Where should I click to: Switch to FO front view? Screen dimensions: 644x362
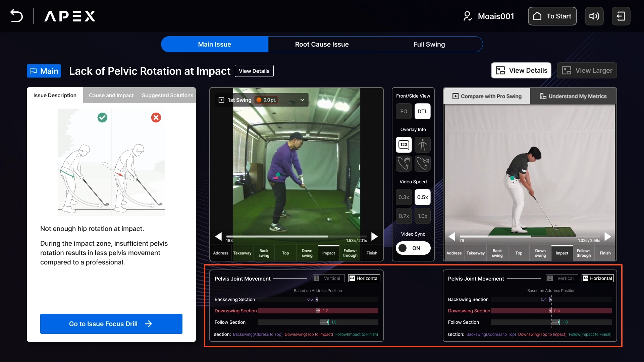point(404,111)
